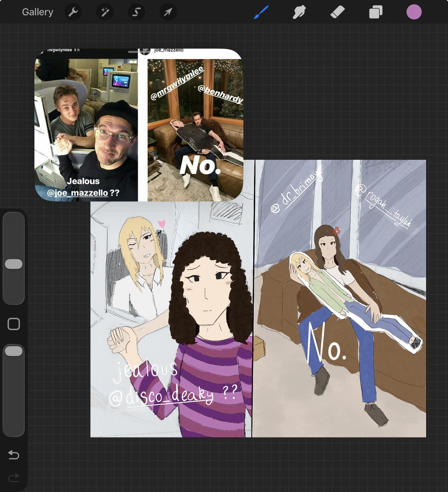Select the Smudge tool
This screenshot has height=492, width=448.
(299, 12)
